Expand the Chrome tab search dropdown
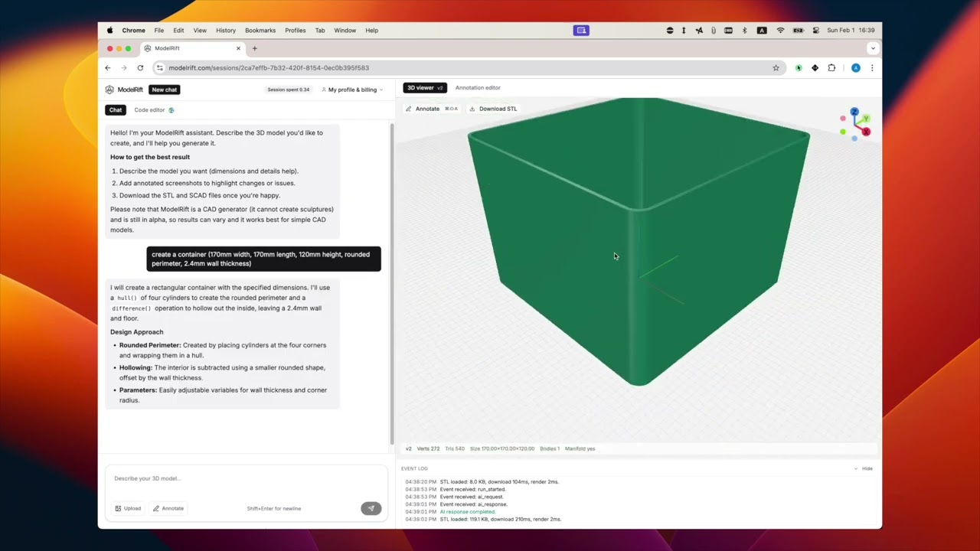This screenshot has width=980, height=551. pos(873,48)
